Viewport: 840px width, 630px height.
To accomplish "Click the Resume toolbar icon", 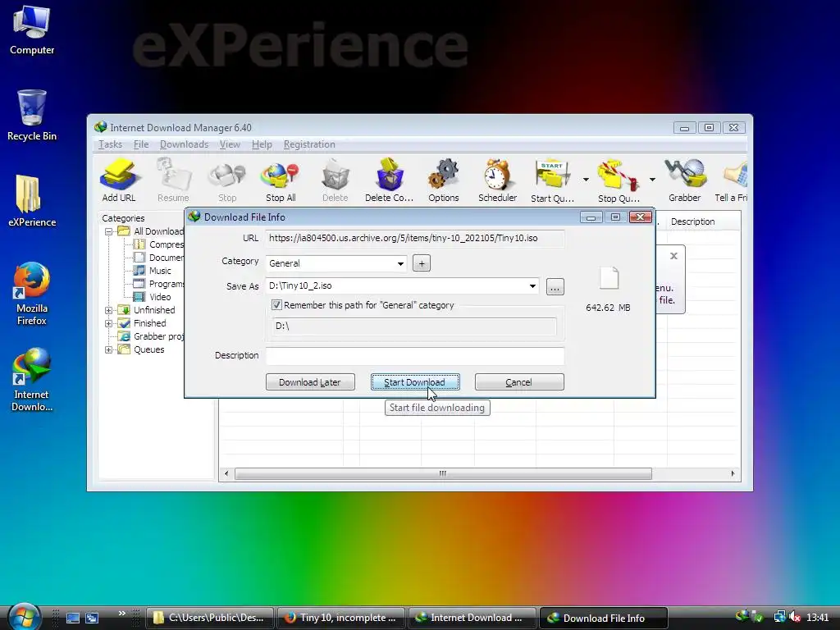I will 173,180.
